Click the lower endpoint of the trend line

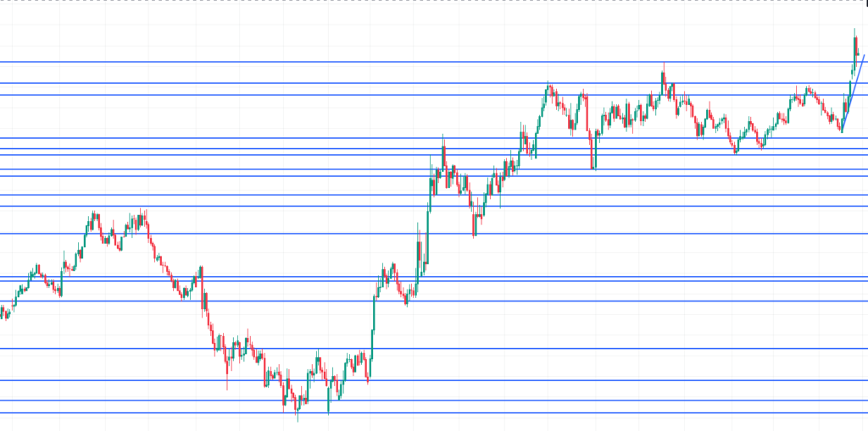[x=841, y=131]
